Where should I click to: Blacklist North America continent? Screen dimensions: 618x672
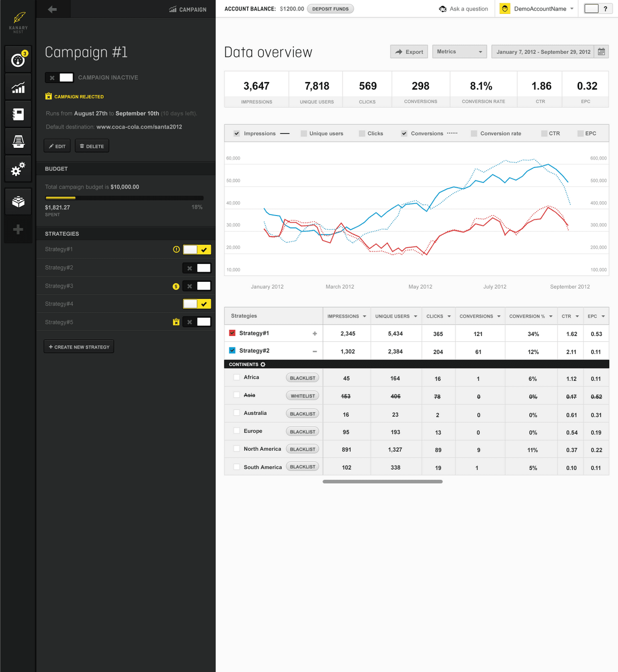(303, 449)
